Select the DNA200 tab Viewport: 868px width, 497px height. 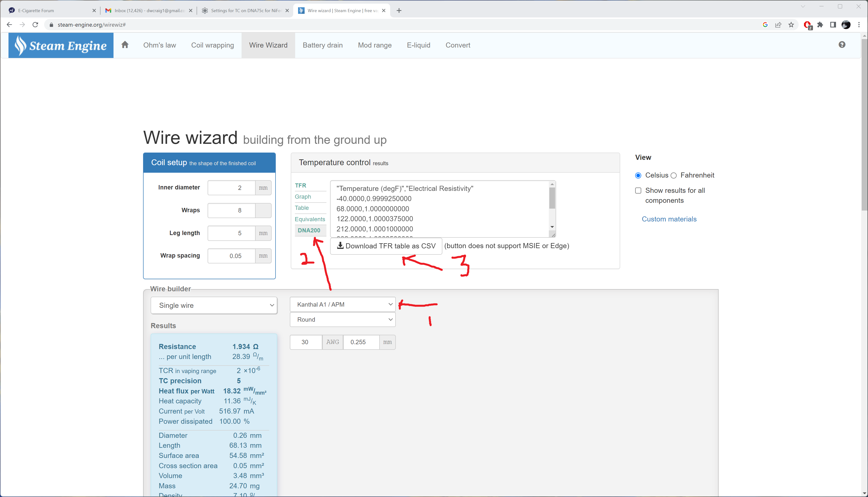point(309,230)
